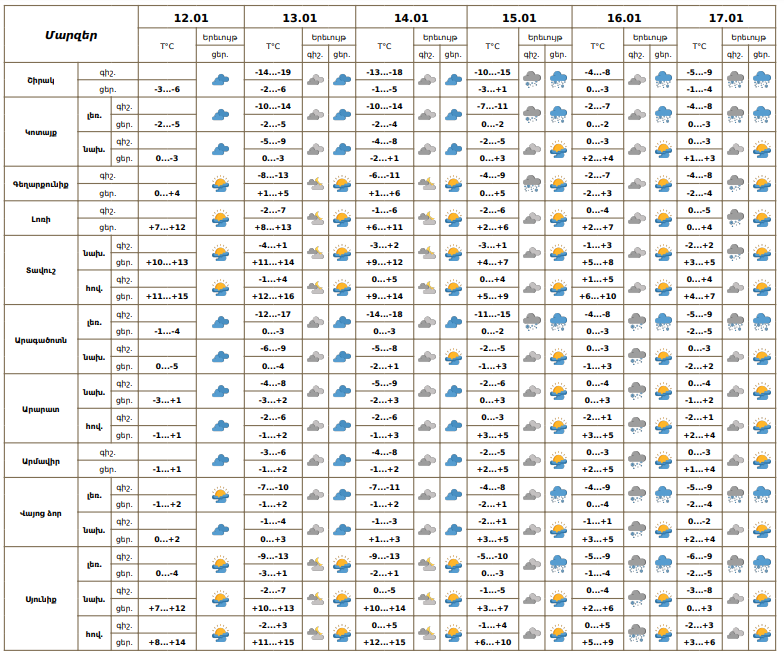Viewport: 784px width, 657px height.
Task: Click the Արագածոտն region row label
Action: [41, 339]
